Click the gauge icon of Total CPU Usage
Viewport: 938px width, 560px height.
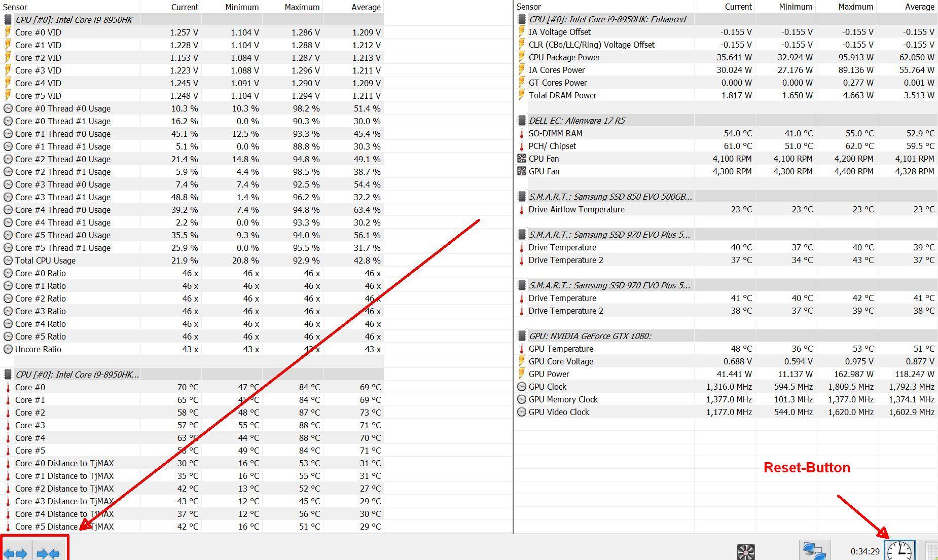click(8, 260)
